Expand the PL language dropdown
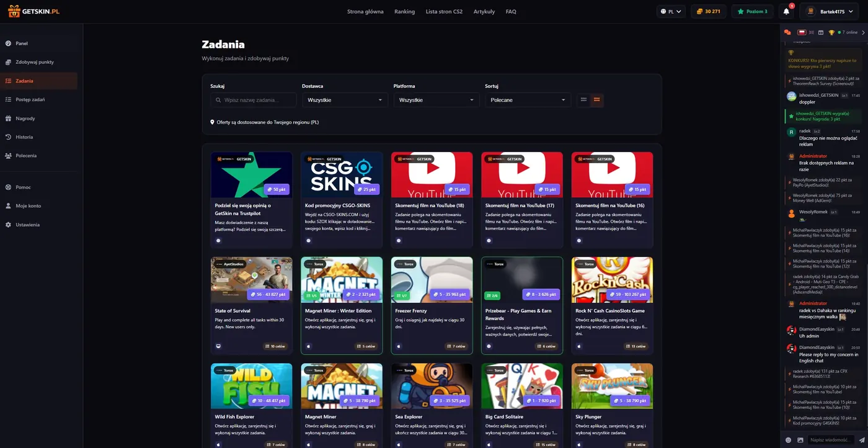The width and height of the screenshot is (868, 448). point(671,11)
